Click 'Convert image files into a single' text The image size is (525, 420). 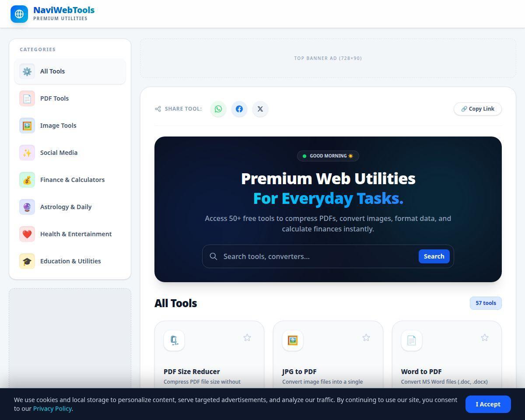pos(322,382)
